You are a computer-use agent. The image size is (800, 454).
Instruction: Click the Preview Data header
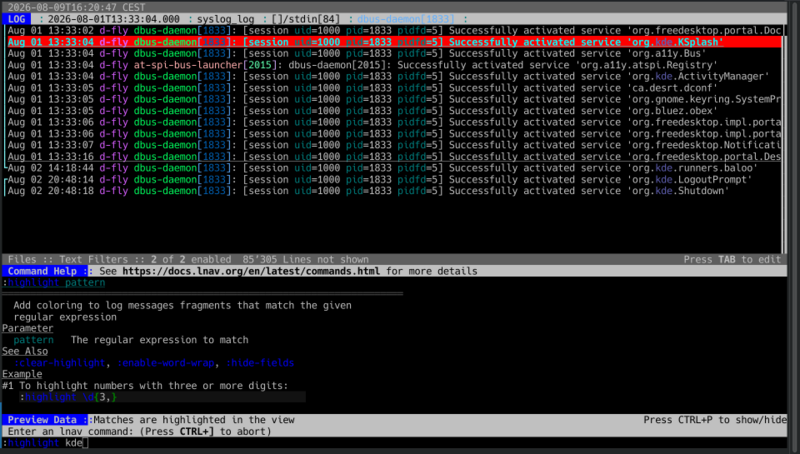(x=45, y=420)
